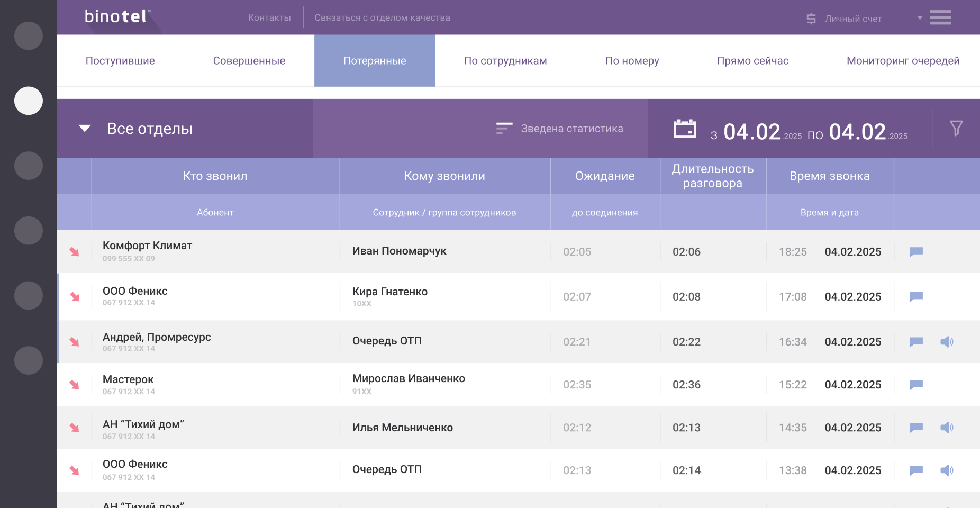Viewport: 980px width, 508px height.
Task: Open the Личный счет dropdown arrow
Action: 920,18
